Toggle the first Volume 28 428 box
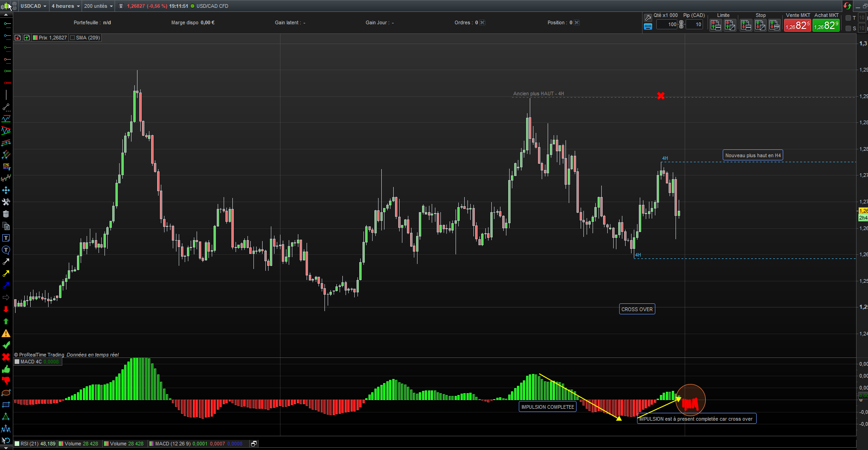 (61, 444)
